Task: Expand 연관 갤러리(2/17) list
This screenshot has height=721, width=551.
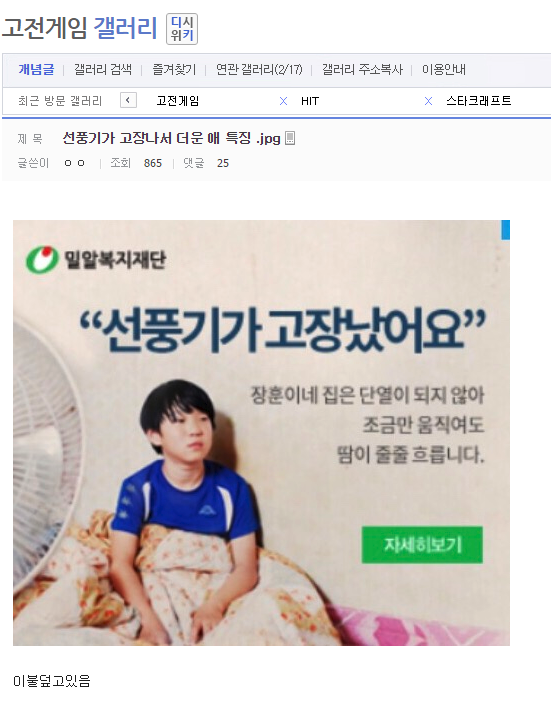Action: click(x=259, y=69)
